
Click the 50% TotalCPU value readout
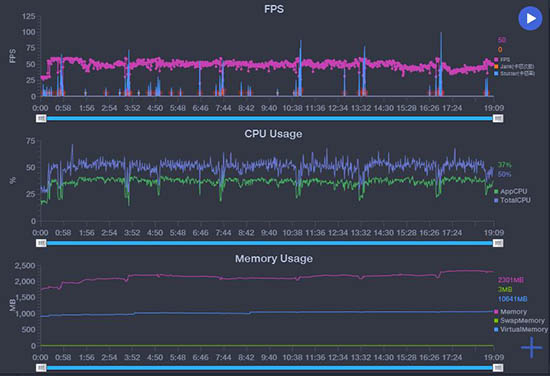point(504,174)
